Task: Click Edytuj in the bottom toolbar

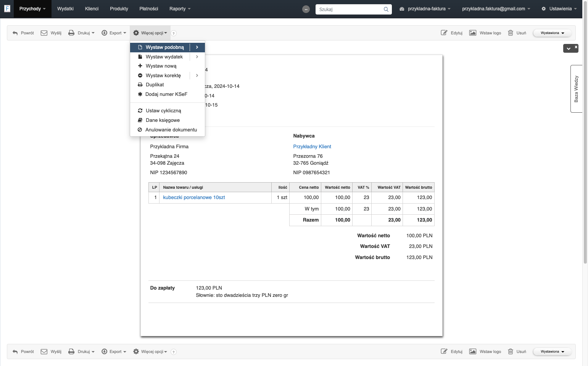Action: pos(452,351)
